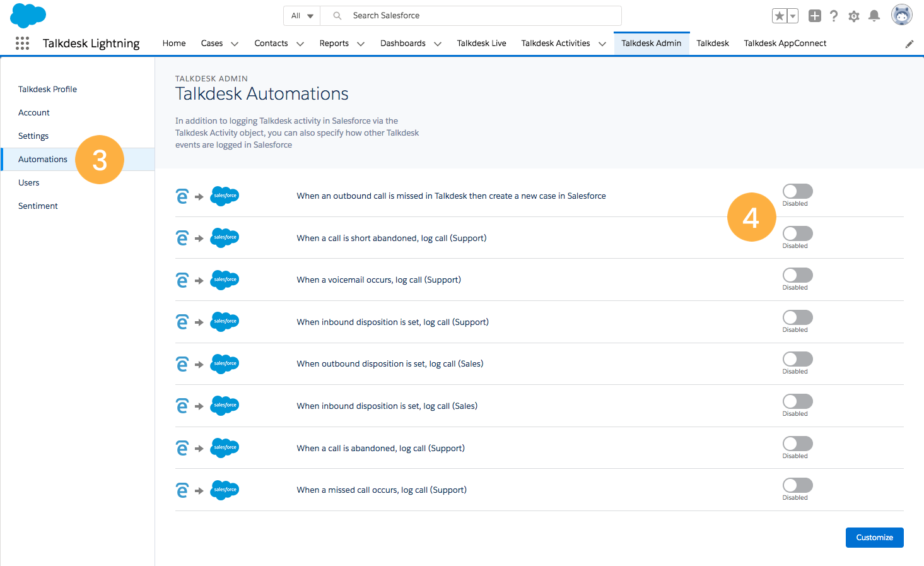Expand the Dashboards tab chevron
The image size is (924, 566).
(438, 44)
